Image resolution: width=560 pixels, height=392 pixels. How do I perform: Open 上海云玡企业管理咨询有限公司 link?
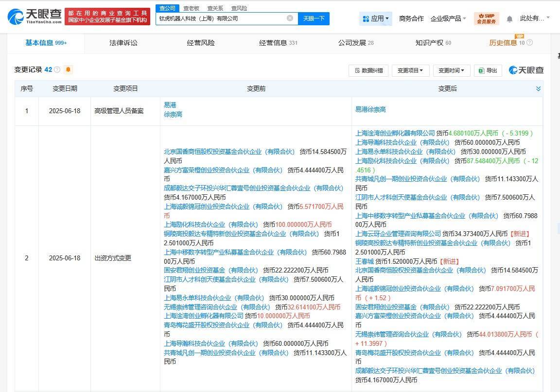pos(398,234)
